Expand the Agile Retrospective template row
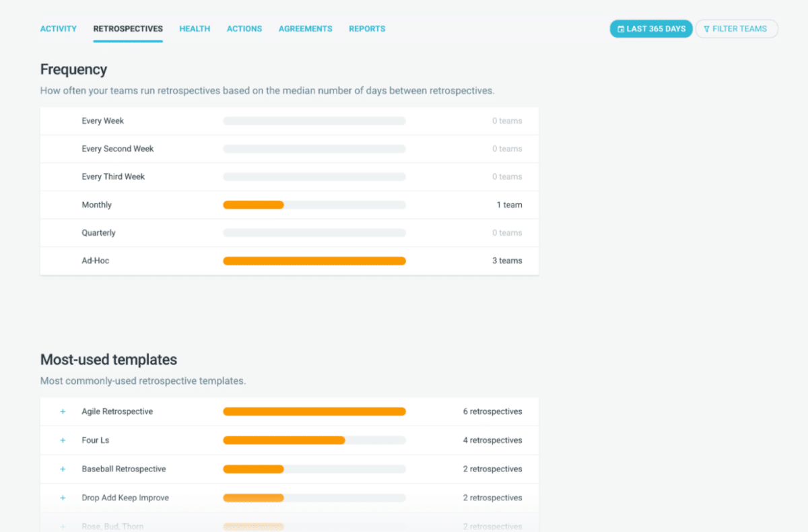This screenshot has width=808, height=532. pos(63,411)
